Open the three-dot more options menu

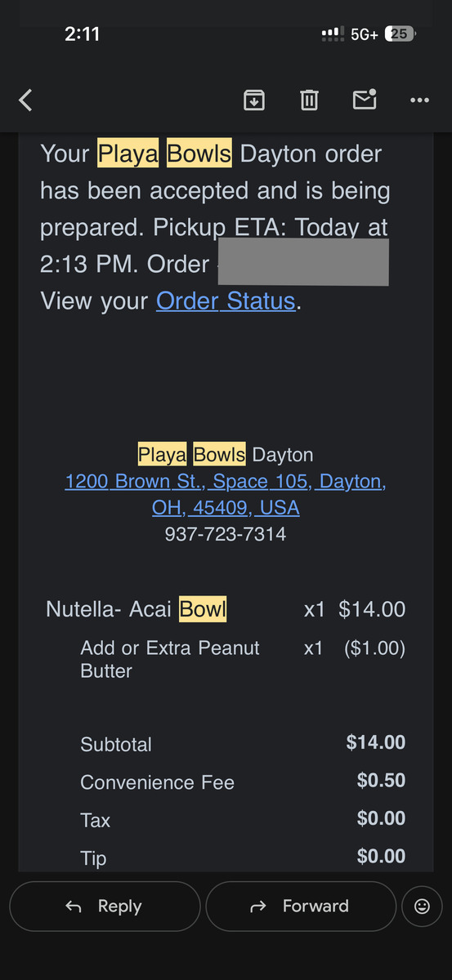pos(419,100)
